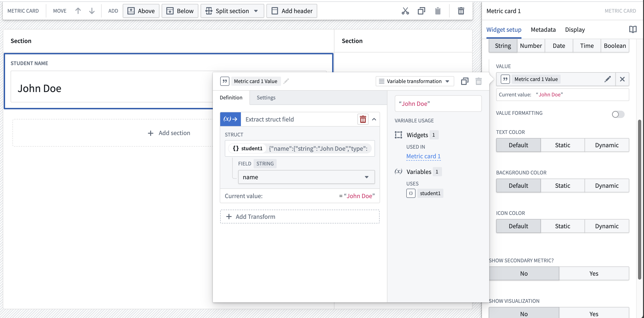Set Text Color to Dynamic
The image size is (644, 318).
click(x=607, y=145)
